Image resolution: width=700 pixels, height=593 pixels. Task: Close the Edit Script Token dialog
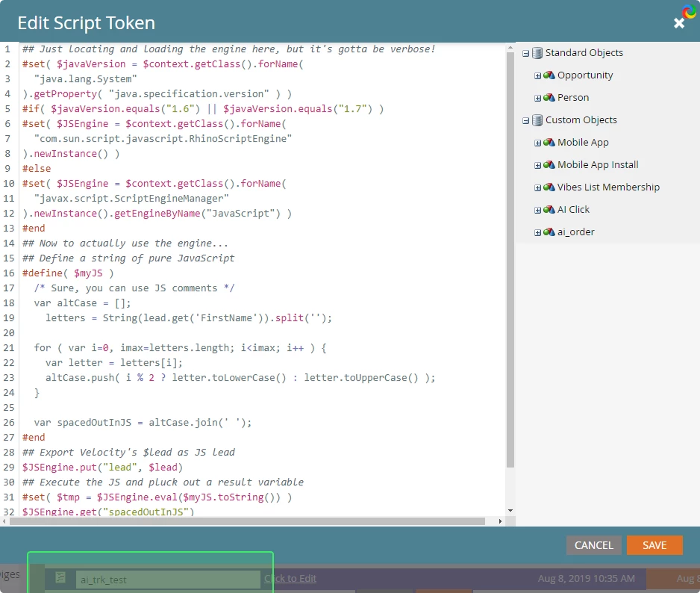679,23
